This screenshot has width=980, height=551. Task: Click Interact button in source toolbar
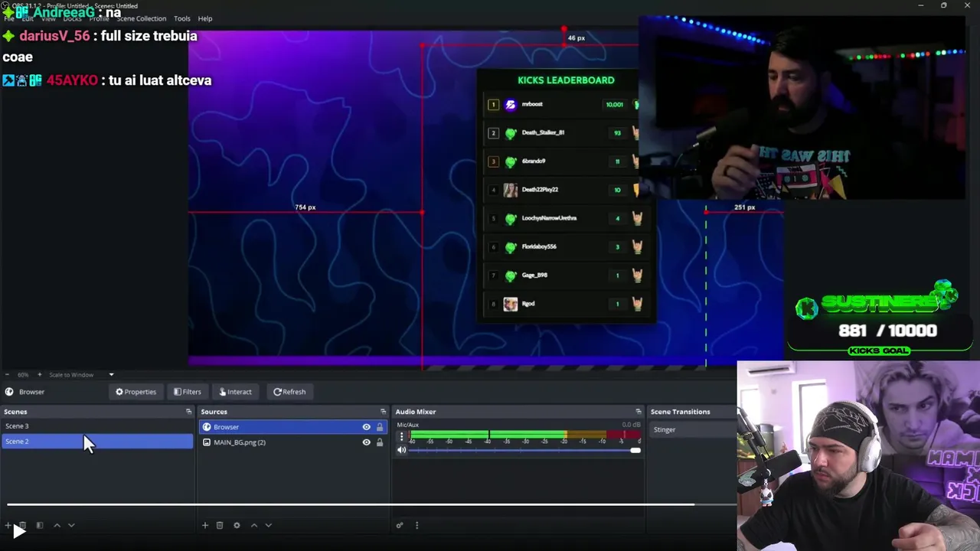[x=235, y=392]
